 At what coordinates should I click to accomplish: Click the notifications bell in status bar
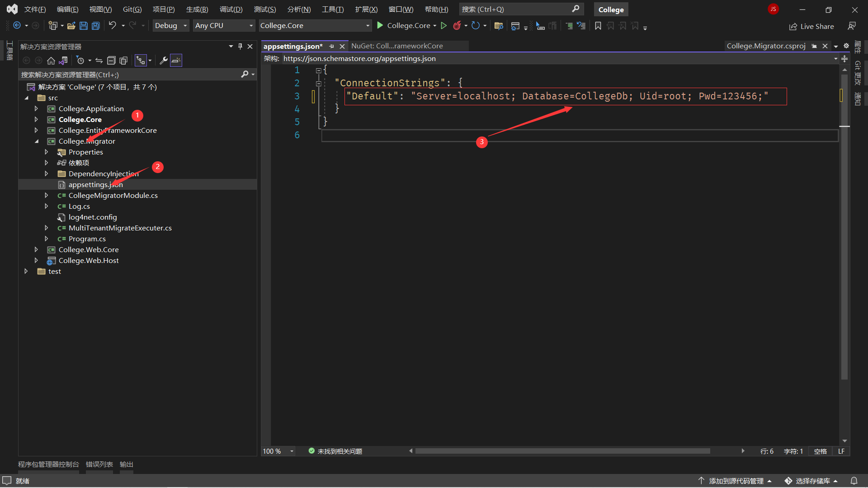(x=854, y=481)
